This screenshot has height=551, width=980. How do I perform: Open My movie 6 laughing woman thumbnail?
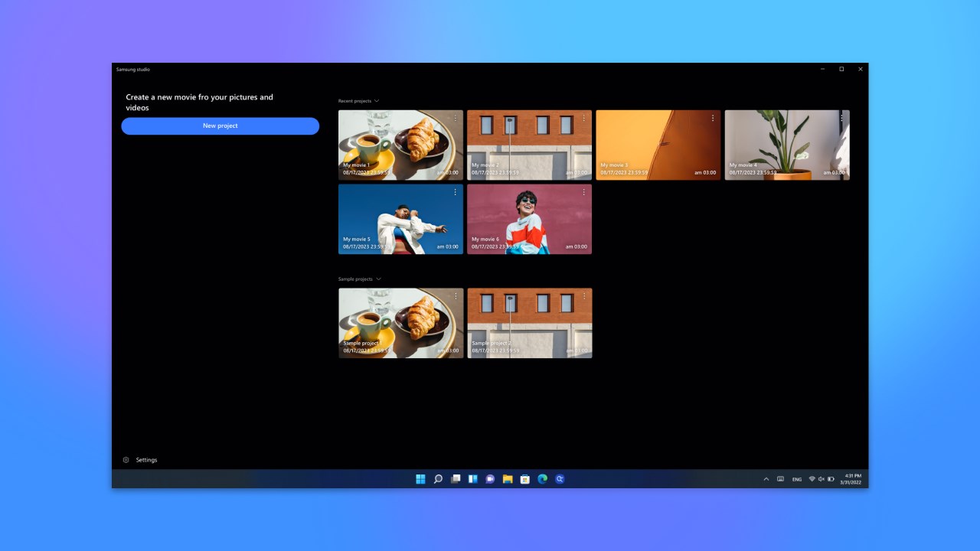(529, 219)
